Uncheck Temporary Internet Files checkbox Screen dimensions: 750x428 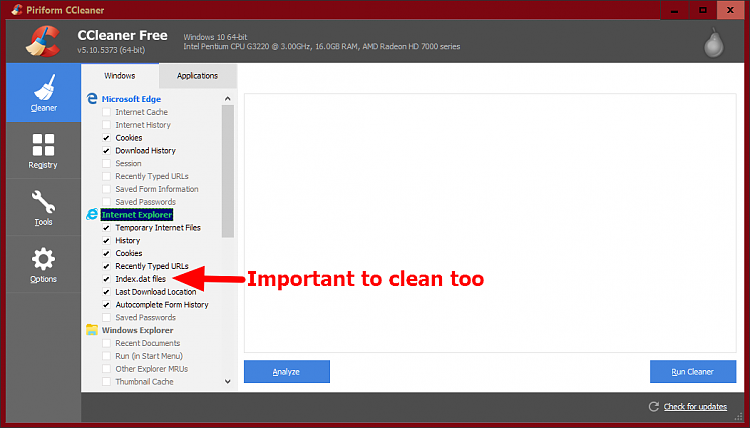(x=106, y=228)
